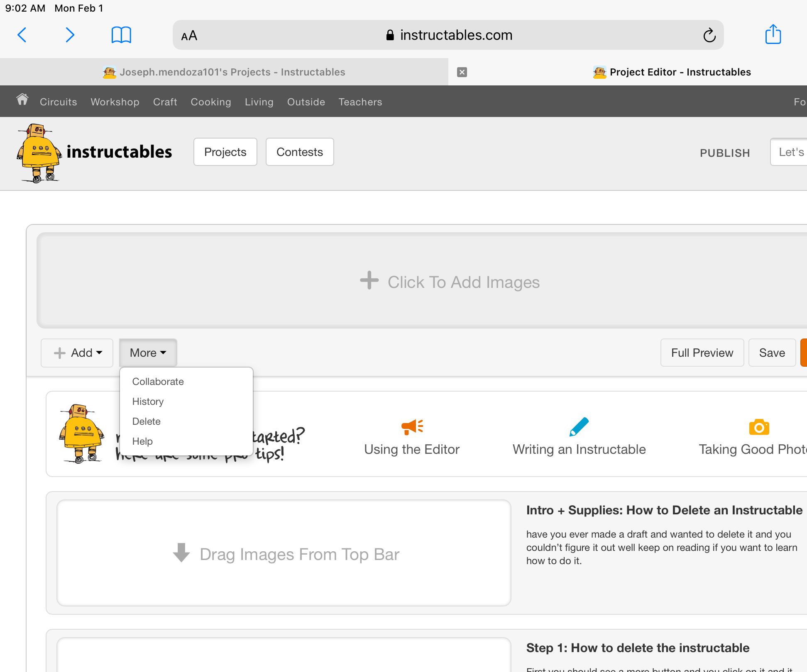Save the draft with the Save button
Screen dimensions: 807x672
772,353
